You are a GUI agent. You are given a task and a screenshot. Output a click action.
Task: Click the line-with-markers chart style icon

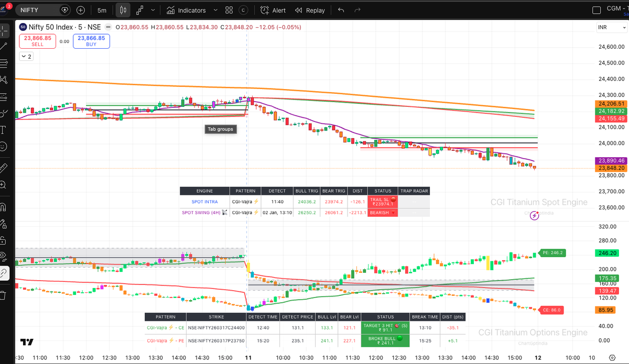[x=140, y=10]
